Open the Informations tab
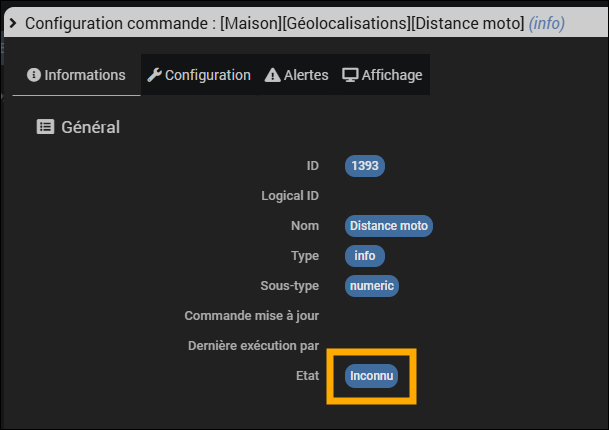Image resolution: width=609 pixels, height=430 pixels. (x=76, y=75)
